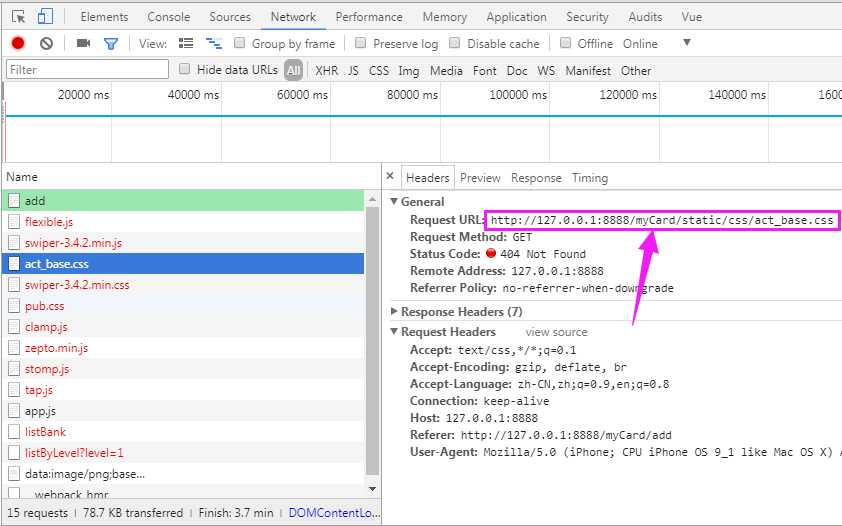Screen dimensions: 842x526
Task: Open the Console tab
Action: tap(169, 17)
